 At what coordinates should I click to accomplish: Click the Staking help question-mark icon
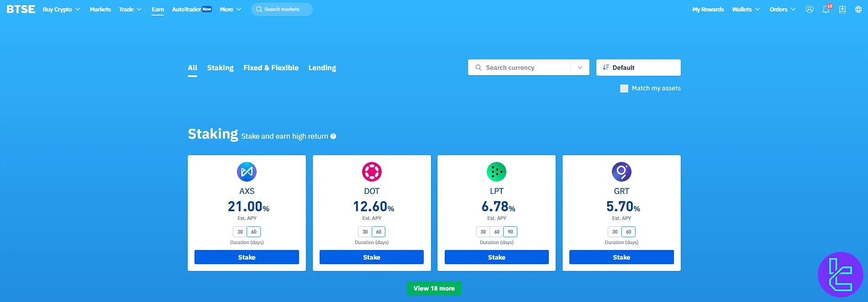coord(333,136)
